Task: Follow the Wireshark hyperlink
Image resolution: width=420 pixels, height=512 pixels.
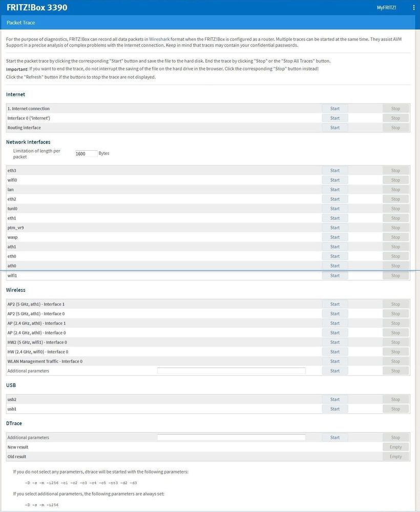Action: tap(159, 39)
